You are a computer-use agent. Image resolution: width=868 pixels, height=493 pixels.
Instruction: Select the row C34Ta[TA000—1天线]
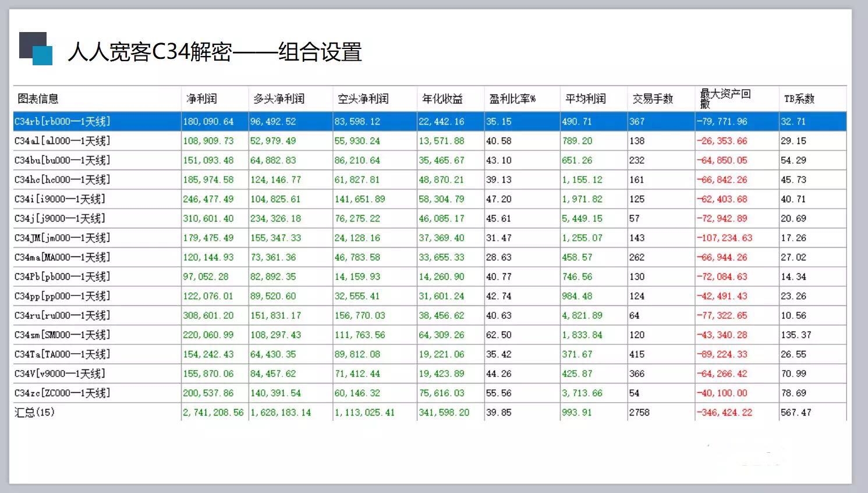pos(430,354)
